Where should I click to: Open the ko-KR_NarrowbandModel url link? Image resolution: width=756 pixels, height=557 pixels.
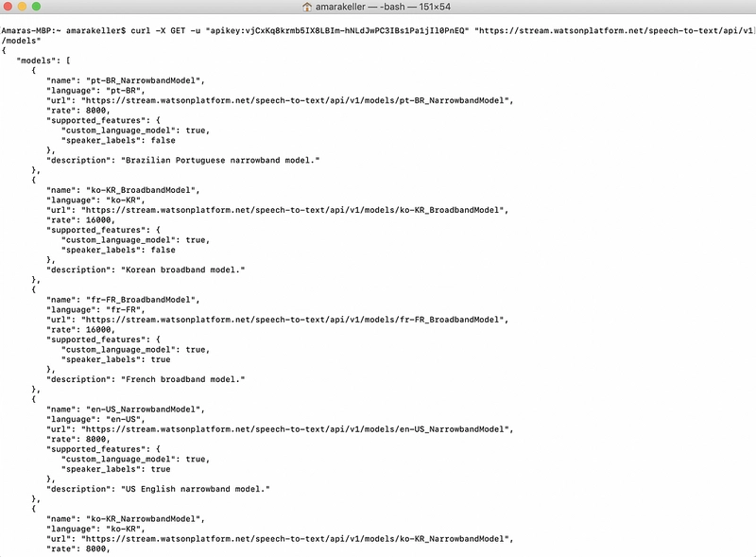pos(297,539)
